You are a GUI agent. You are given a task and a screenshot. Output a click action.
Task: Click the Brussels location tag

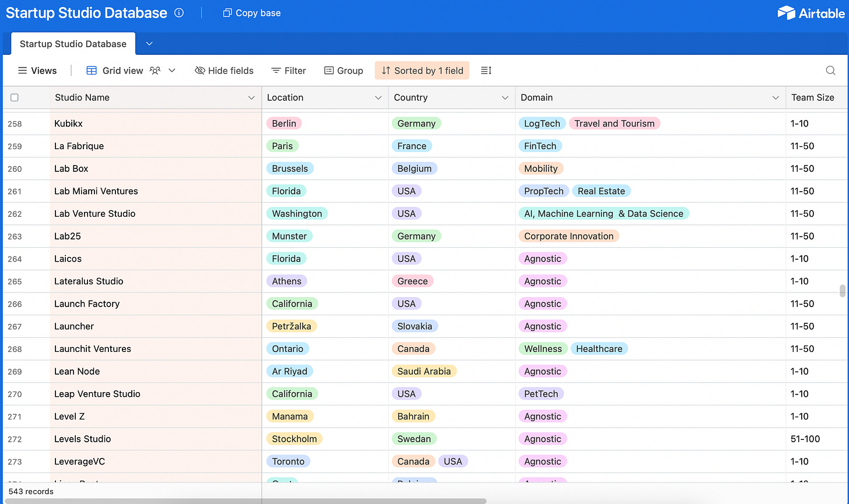290,168
